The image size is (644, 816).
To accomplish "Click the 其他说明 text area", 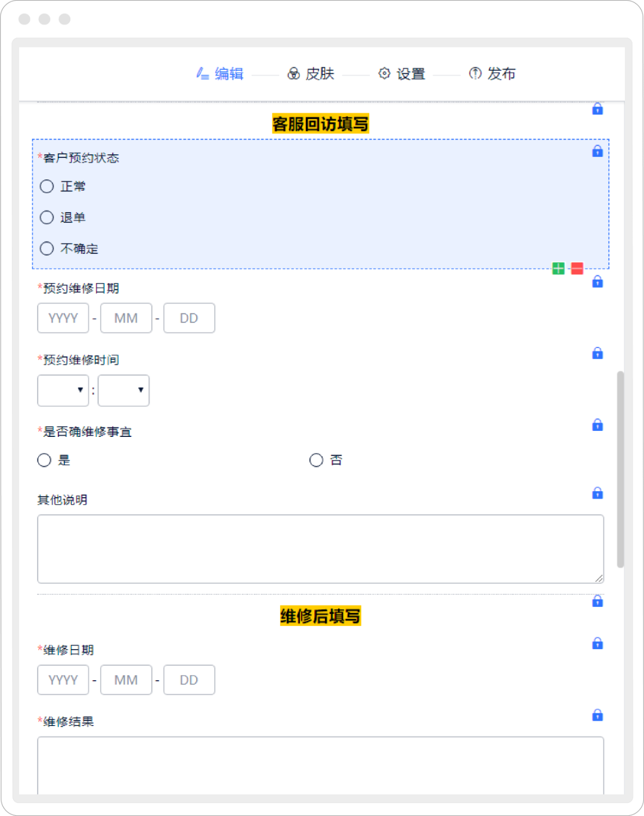I will (320, 549).
